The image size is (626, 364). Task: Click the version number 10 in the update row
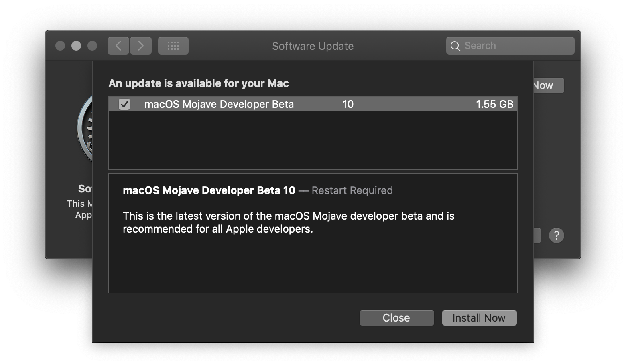348,104
